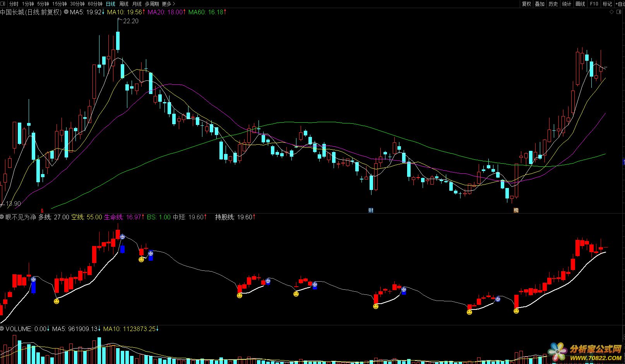Click the volume MA5: 961909.13 value
Viewport: 625px width, 364px height.
pos(77,329)
